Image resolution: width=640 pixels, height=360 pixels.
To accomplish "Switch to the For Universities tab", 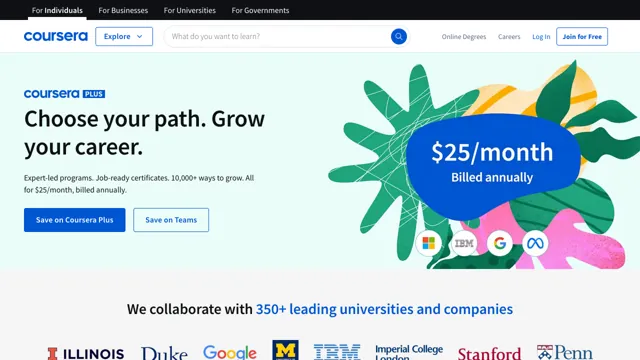I will 190,10.
